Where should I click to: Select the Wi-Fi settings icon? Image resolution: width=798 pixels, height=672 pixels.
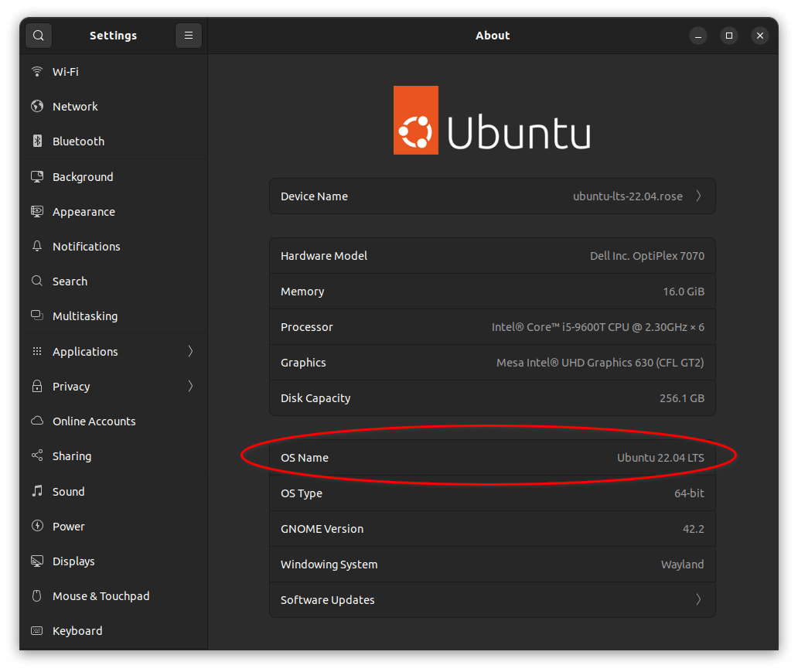(x=36, y=71)
